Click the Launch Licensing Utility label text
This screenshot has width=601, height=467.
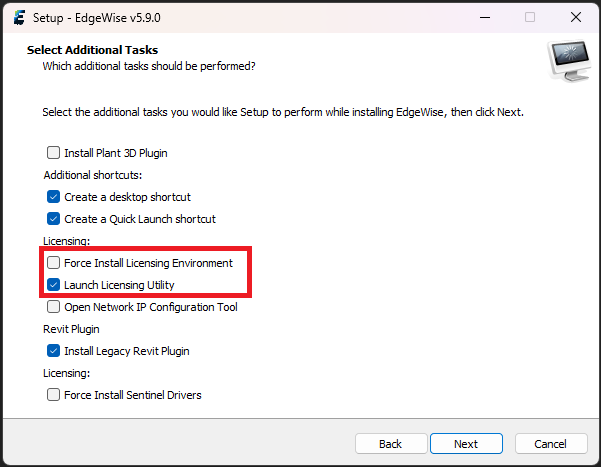[x=119, y=285]
